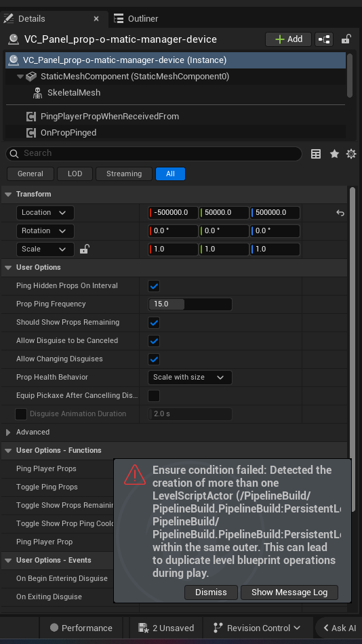
Task: Click the search magnifier icon
Action: click(x=14, y=154)
